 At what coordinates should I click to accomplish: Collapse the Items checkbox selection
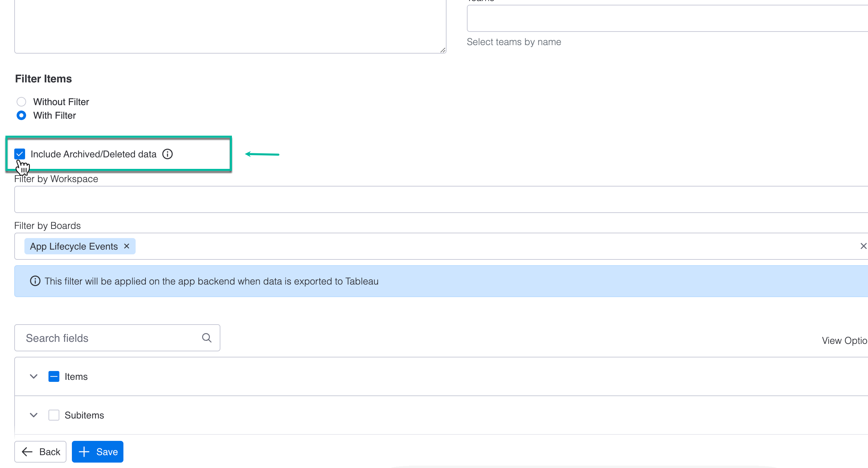[x=54, y=376]
